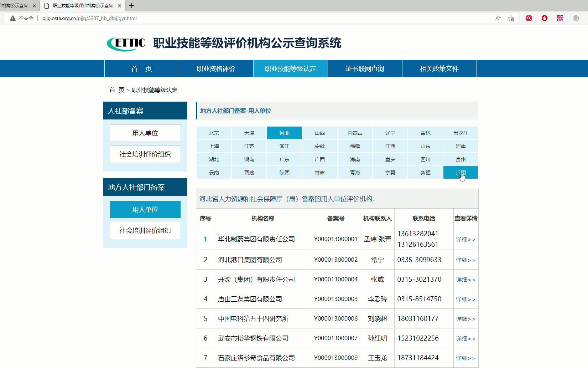The image size is (588, 368).
Task: Open the 职业技能等级认定 navigation menu
Action: point(291,68)
